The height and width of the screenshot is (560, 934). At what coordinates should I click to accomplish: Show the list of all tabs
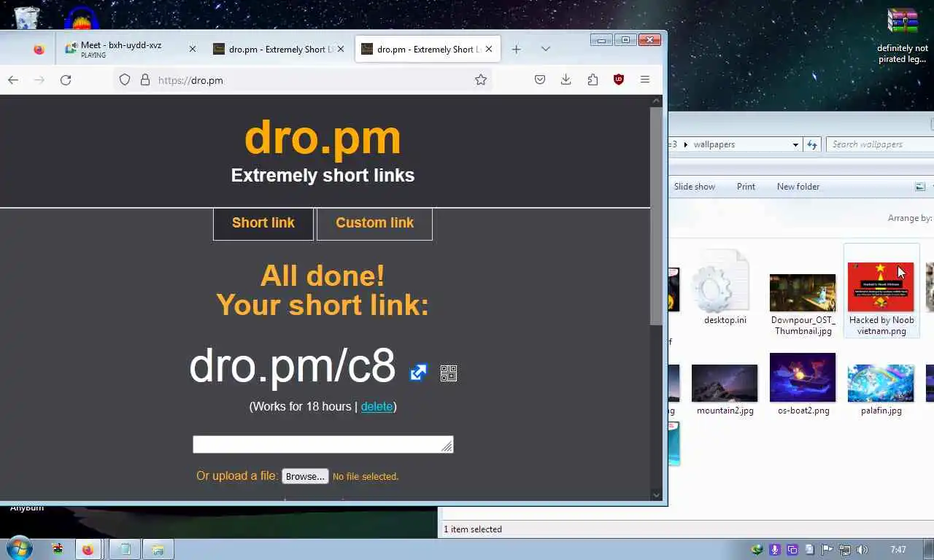pos(545,50)
